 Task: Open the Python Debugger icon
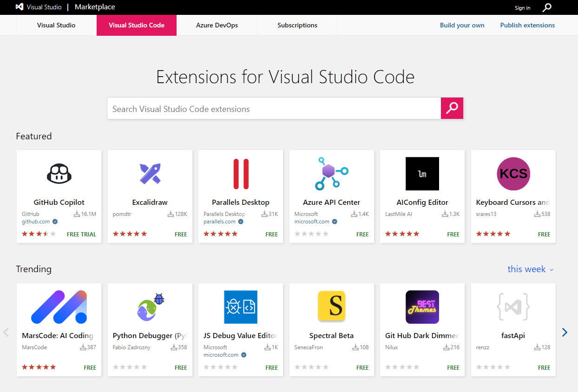tap(150, 307)
